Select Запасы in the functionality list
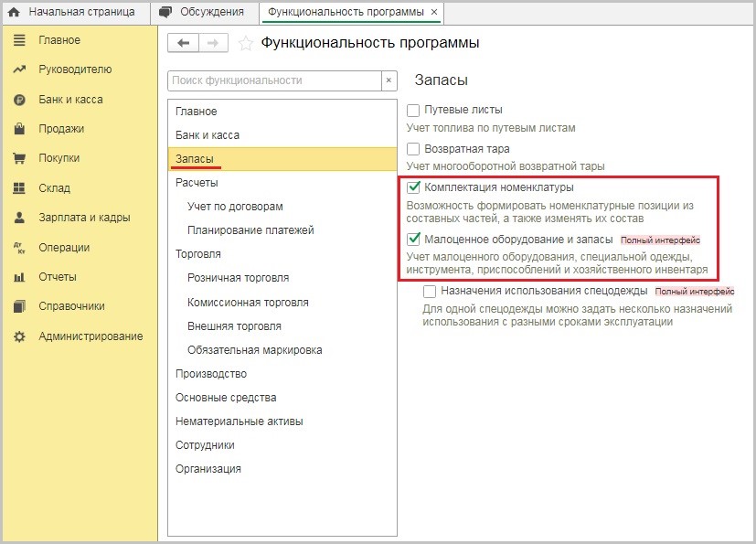This screenshot has width=756, height=544. pos(282,159)
